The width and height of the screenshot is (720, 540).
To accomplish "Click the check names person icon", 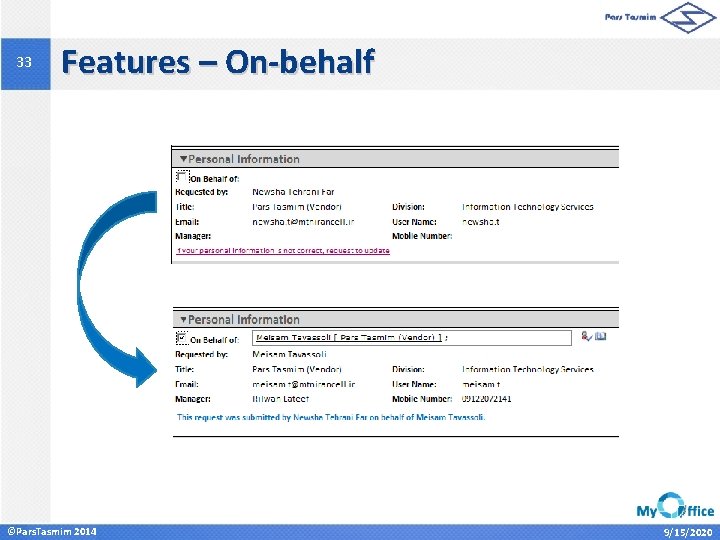I will (586, 337).
